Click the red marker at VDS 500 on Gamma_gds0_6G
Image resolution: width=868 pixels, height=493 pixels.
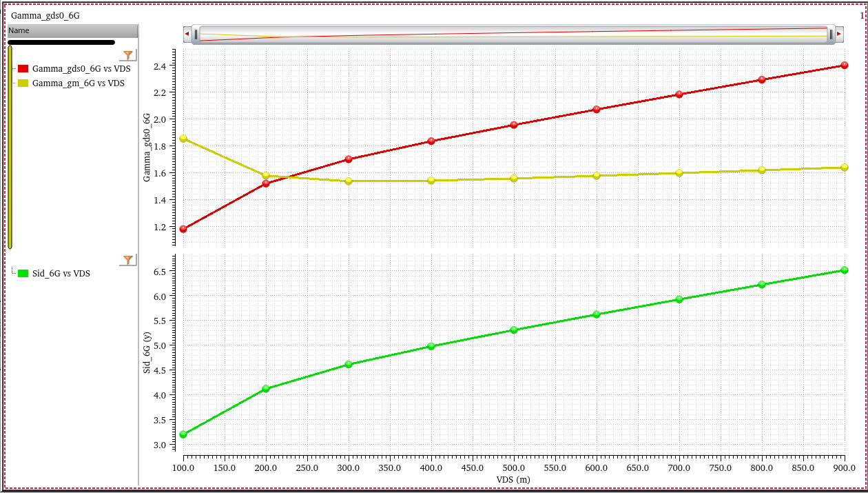point(514,125)
